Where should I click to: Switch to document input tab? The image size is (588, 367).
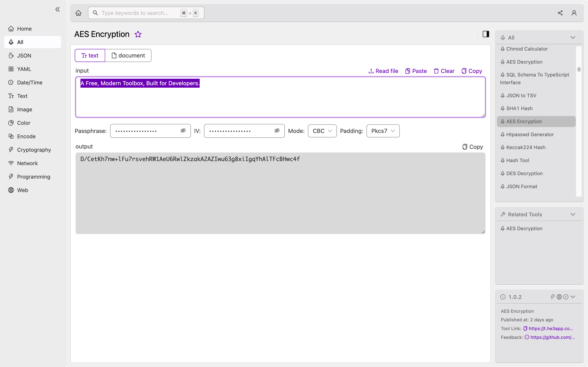point(128,55)
